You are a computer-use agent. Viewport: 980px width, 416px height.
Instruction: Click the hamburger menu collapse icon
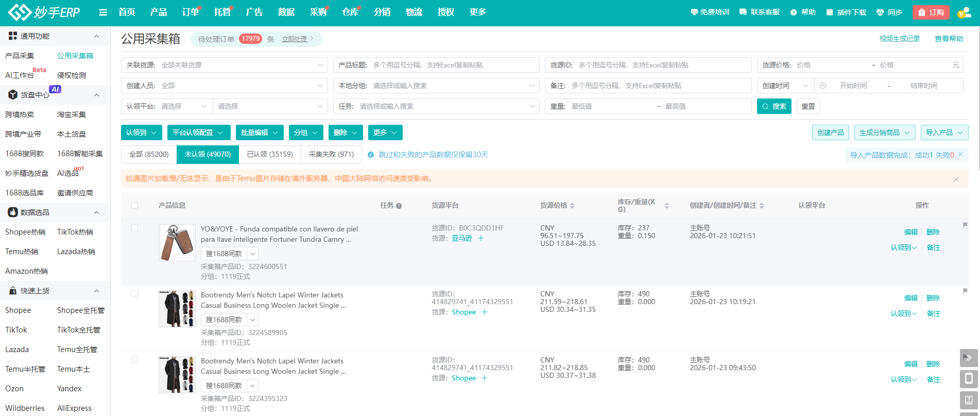103,12
